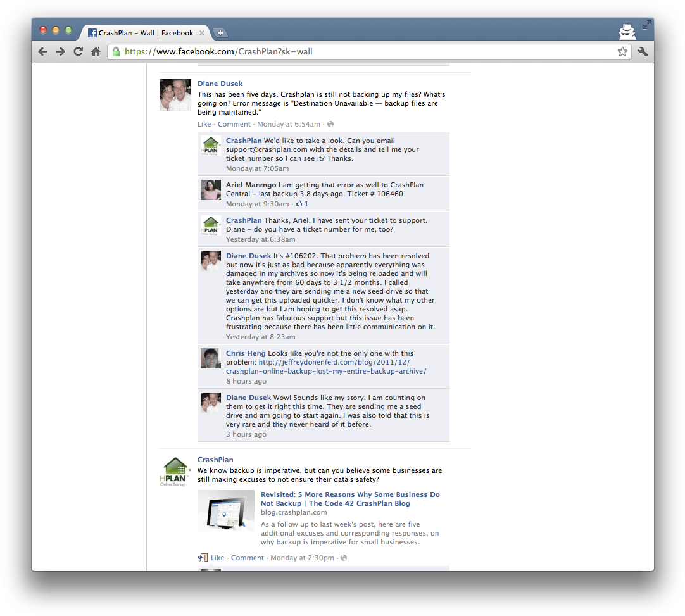This screenshot has width=685, height=616.
Task: Bookmark page with the star icon
Action: pos(622,52)
